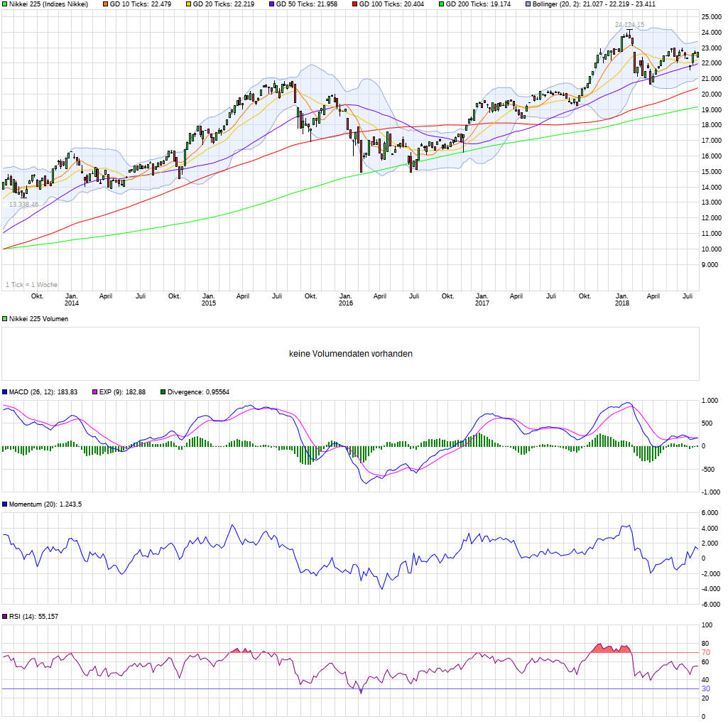Click the 'GD 50 Ticks: 21.958' label
The width and height of the screenshot is (728, 724).
306,4
